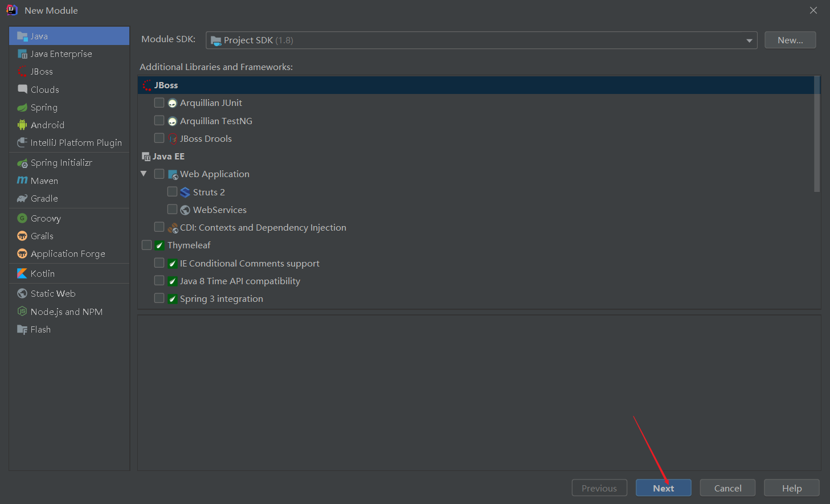Click the Struts 2 label
The height and width of the screenshot is (504, 830).
point(209,192)
